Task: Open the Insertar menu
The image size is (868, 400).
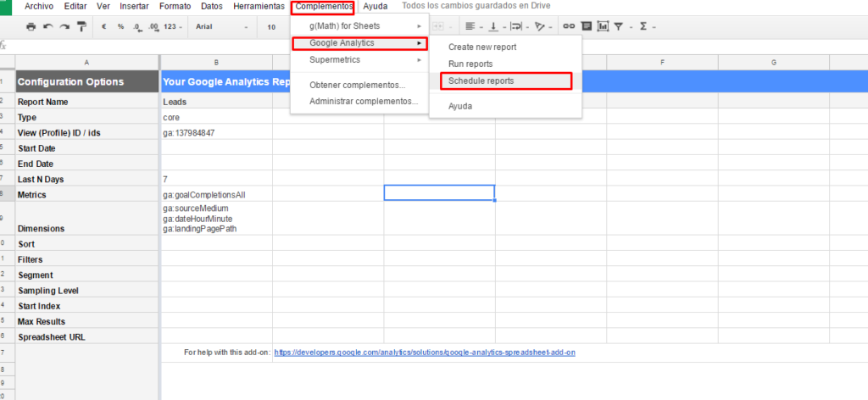Action: [x=135, y=6]
